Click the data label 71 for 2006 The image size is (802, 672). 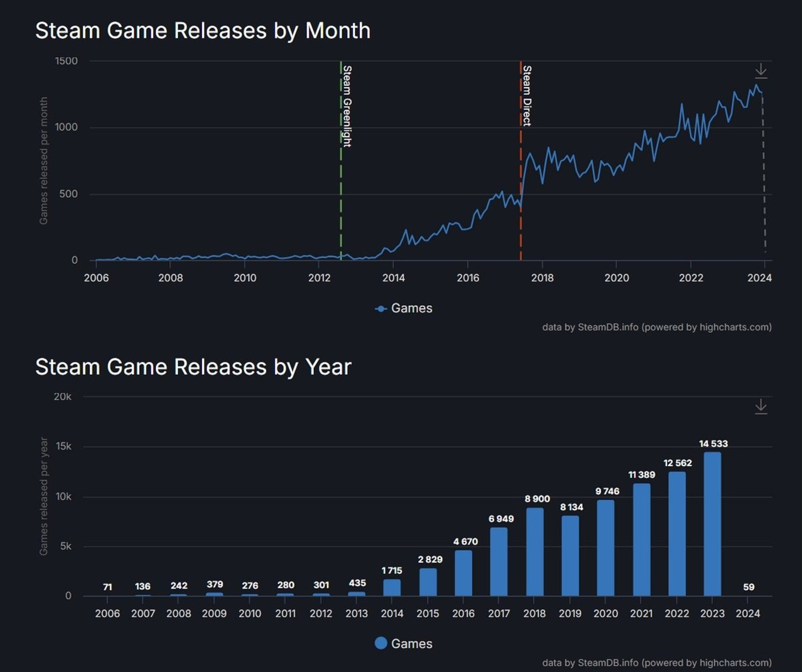107,587
